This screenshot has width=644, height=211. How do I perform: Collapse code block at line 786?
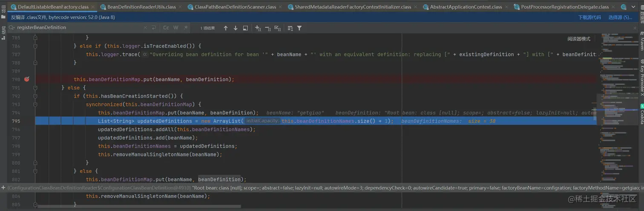pyautogui.click(x=36, y=46)
